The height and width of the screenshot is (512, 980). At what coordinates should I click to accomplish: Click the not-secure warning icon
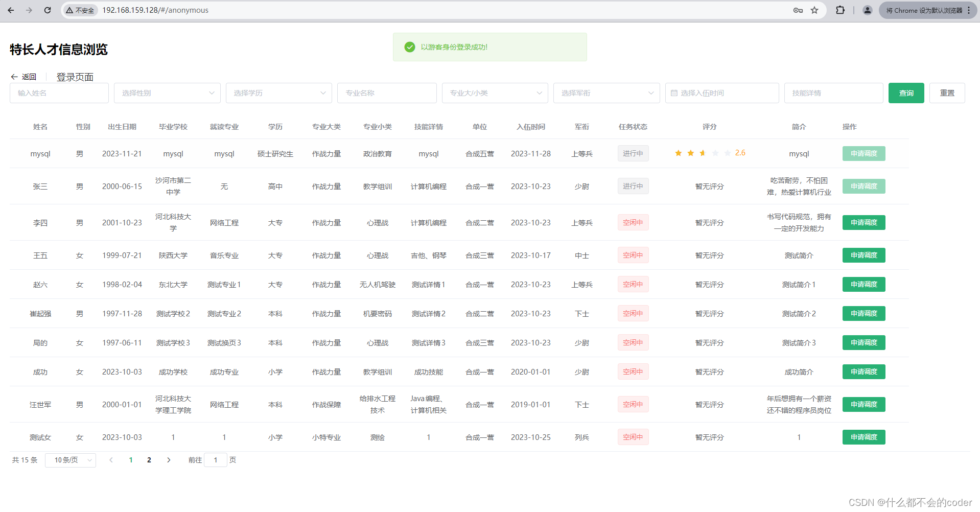point(69,10)
